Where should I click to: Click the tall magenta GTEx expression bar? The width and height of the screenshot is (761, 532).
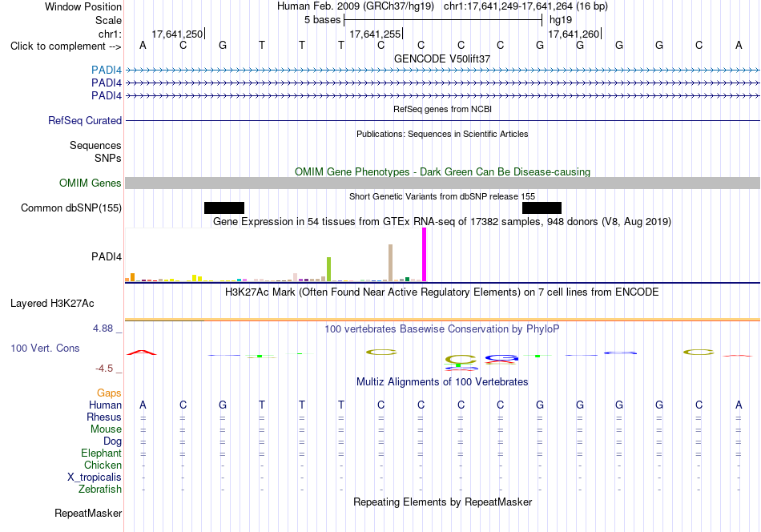(425, 254)
